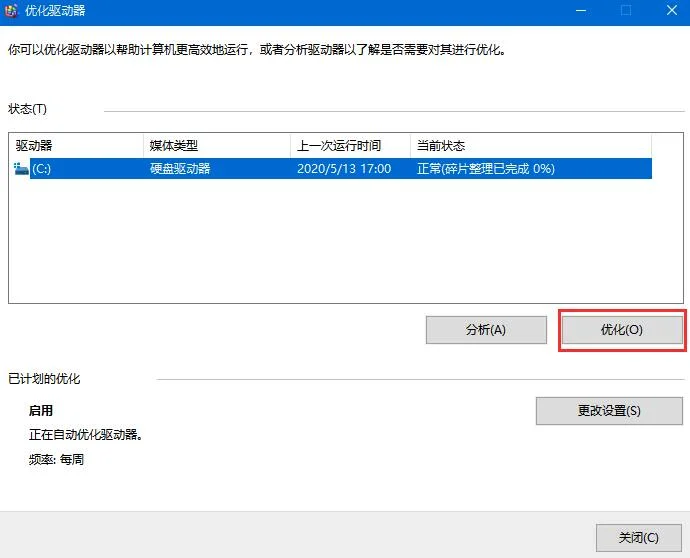Click the 状态(T) section label
The width and height of the screenshot is (690, 558).
point(27,109)
